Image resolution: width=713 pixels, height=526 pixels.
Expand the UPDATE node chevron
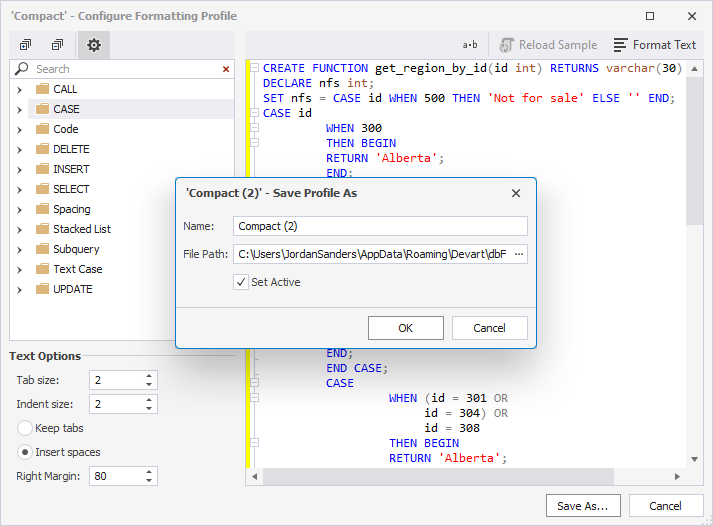[19, 290]
